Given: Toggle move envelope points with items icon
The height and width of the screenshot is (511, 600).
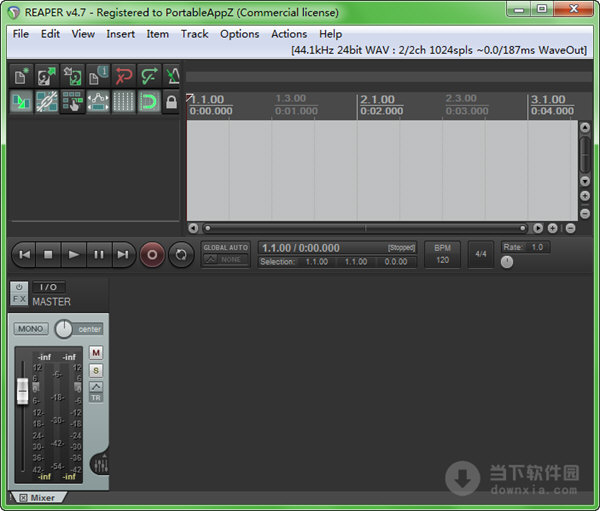Looking at the screenshot, I should (98, 102).
